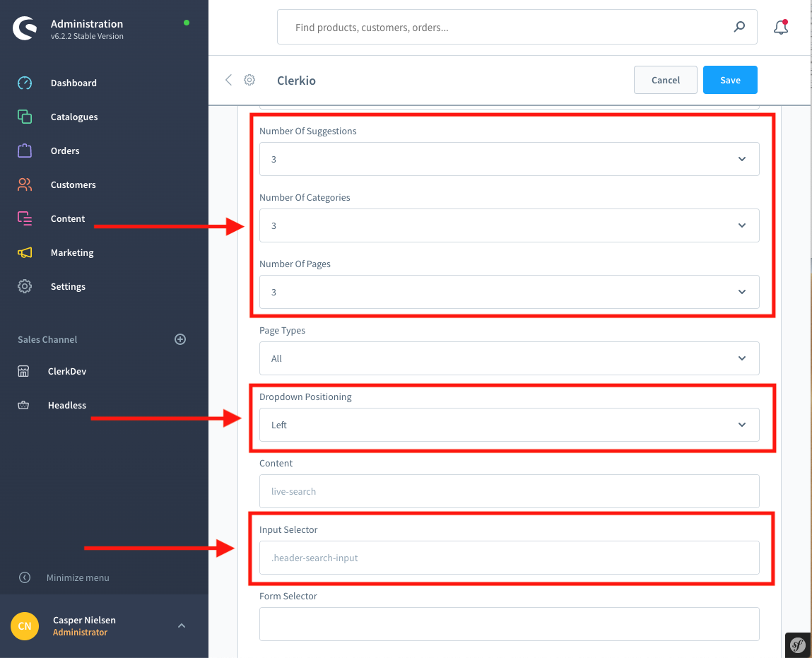Change Dropdown Positioning select
The height and width of the screenshot is (658, 812).
(x=509, y=425)
